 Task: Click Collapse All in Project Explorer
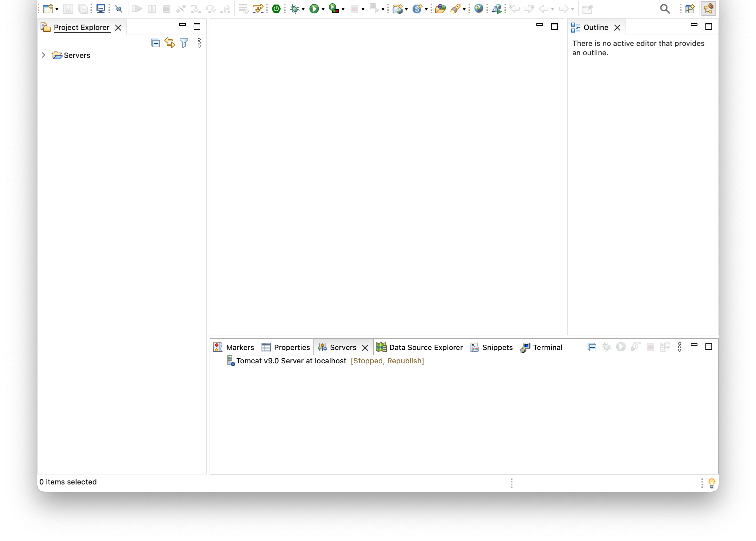pos(155,43)
